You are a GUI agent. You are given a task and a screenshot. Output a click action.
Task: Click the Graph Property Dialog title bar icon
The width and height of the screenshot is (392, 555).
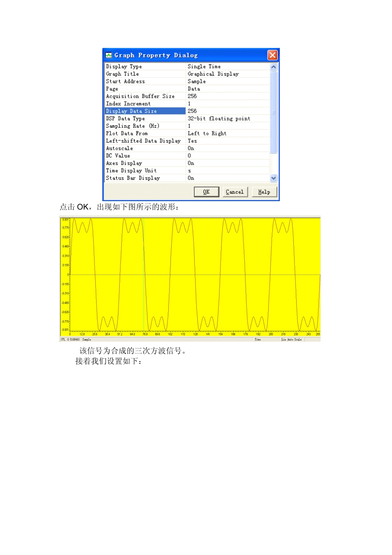(109, 55)
